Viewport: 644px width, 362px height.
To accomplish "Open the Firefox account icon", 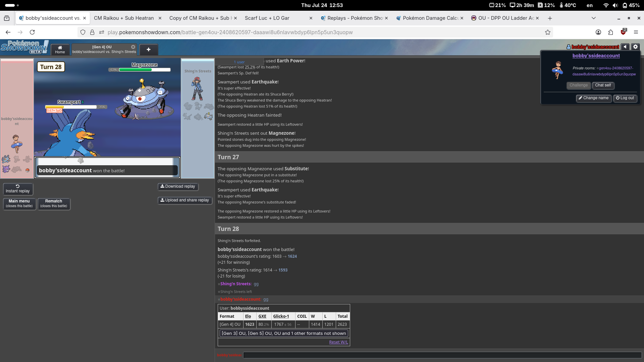I will [x=598, y=32].
